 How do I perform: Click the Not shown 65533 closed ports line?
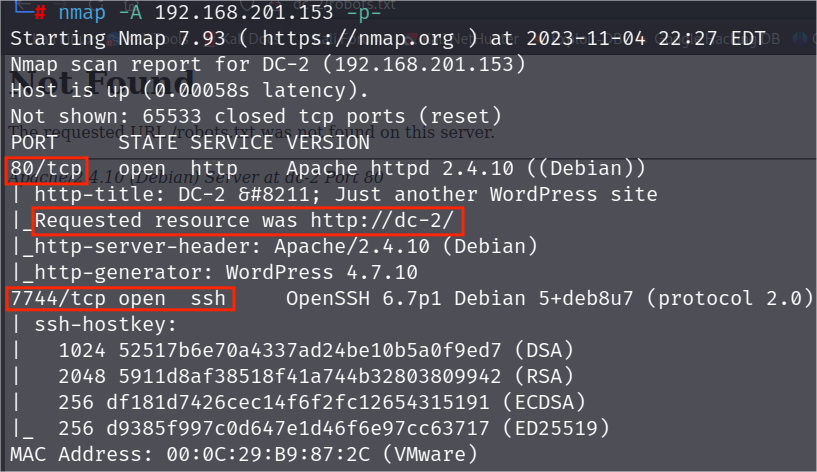pyautogui.click(x=256, y=117)
